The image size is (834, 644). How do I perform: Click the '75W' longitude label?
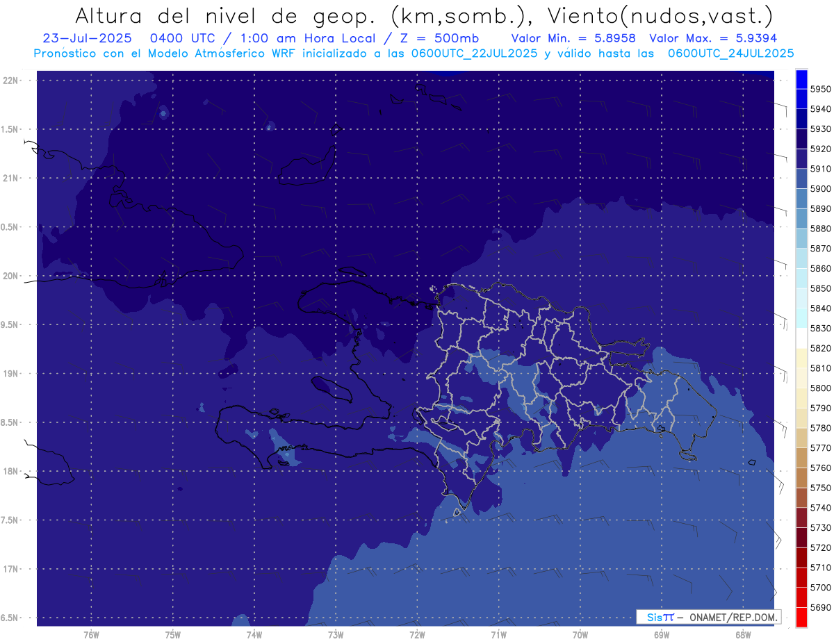tap(173, 635)
